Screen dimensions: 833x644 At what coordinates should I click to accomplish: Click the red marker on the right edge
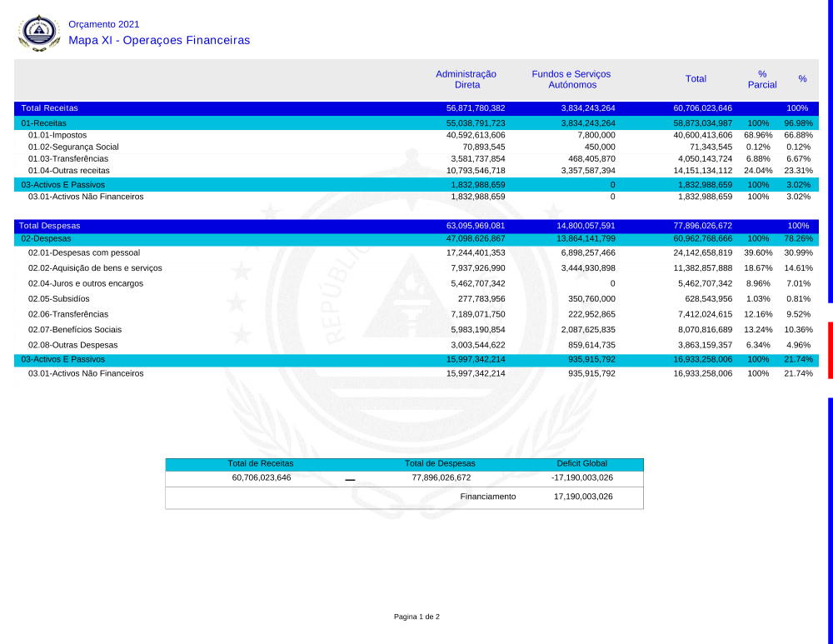click(x=830, y=350)
